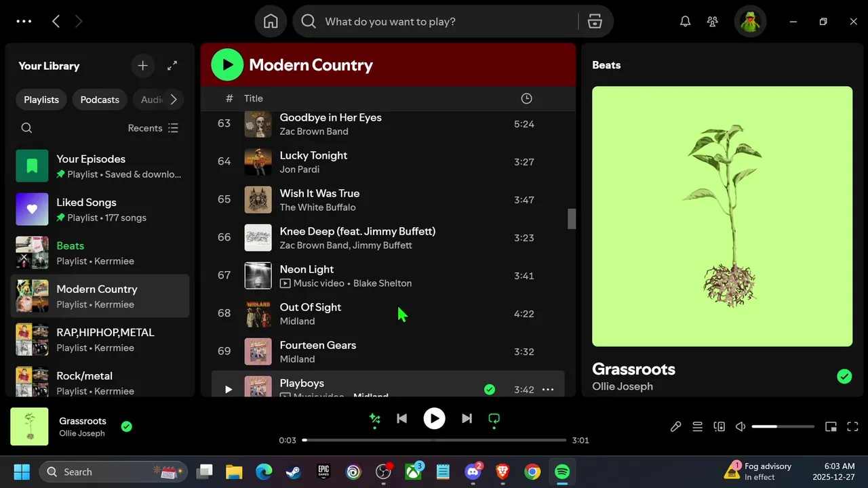Open the Queue icon
The height and width of the screenshot is (488, 868).
click(x=697, y=426)
